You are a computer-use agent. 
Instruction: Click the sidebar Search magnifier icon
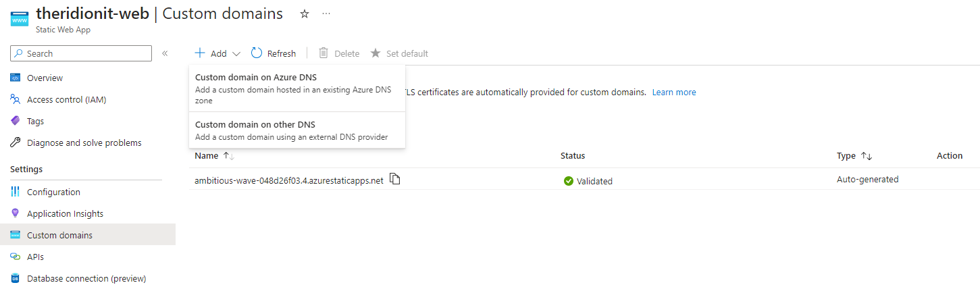19,53
